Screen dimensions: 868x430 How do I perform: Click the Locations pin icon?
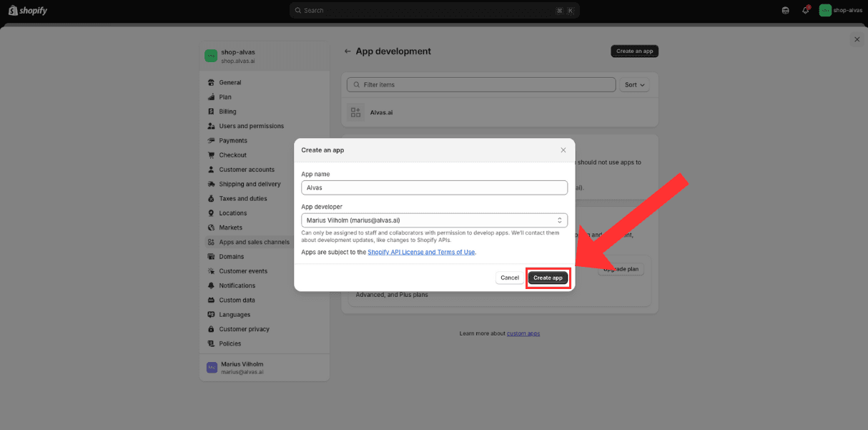[212, 213]
